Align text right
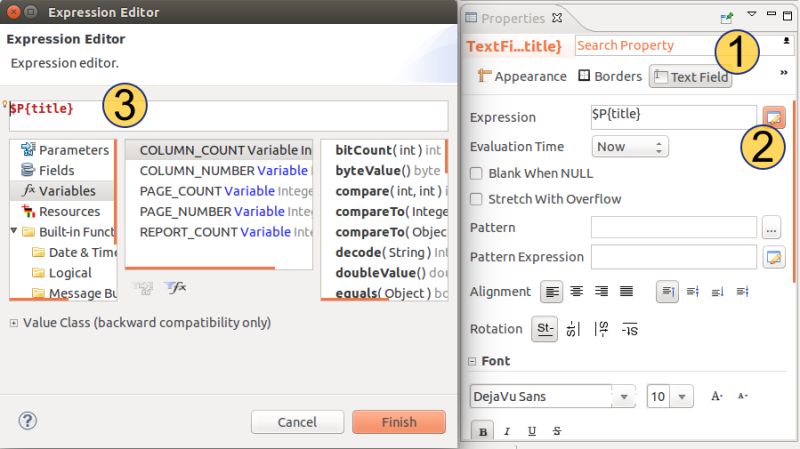The height and width of the screenshot is (449, 800). point(602,291)
